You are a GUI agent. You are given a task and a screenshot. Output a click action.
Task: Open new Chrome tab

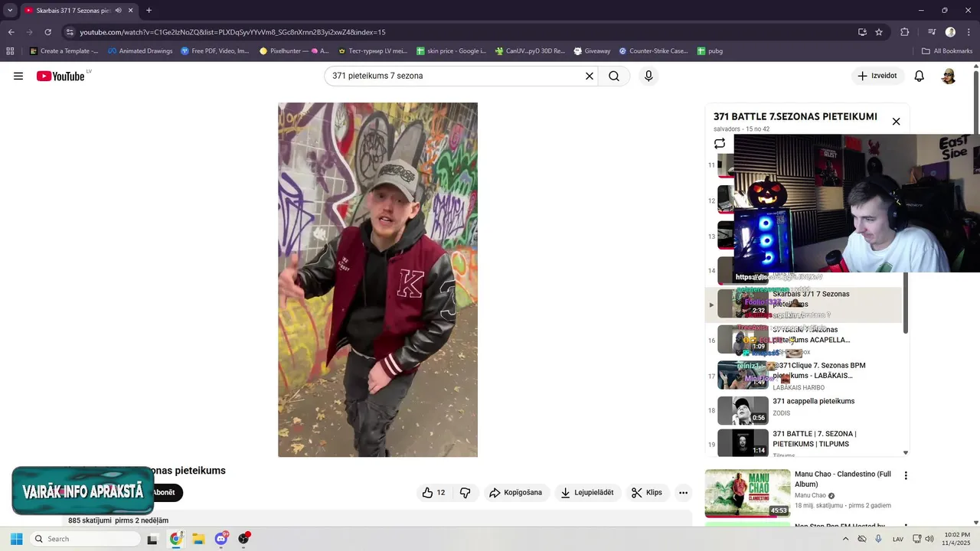(x=149, y=11)
